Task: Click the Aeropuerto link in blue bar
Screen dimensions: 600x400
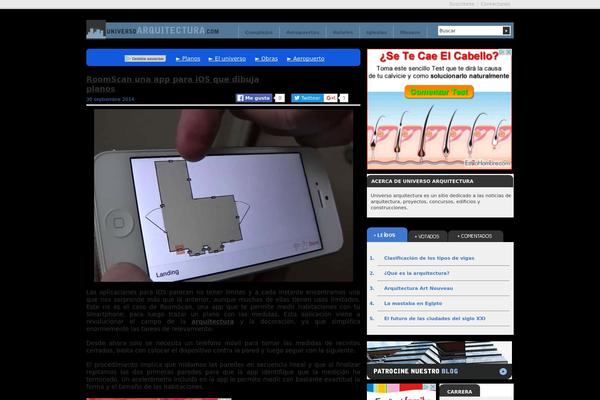Action: 306,59
